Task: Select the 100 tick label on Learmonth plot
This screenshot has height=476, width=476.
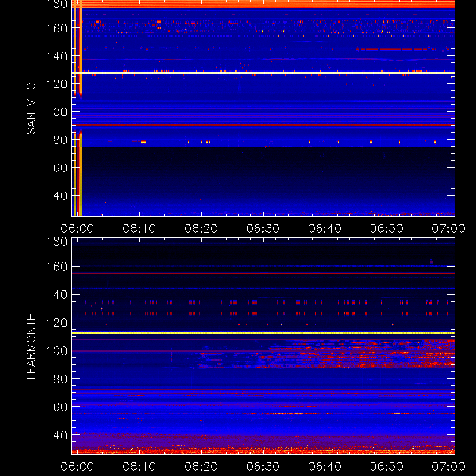Action: coord(57,350)
